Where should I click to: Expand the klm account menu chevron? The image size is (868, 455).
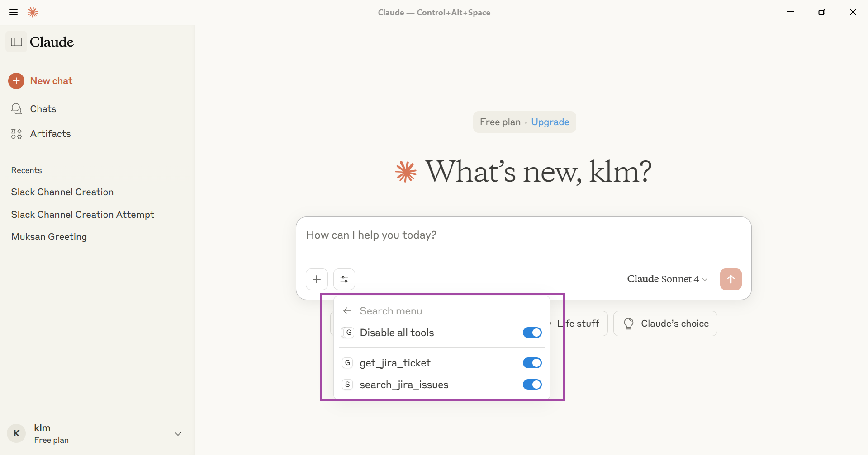click(x=178, y=434)
